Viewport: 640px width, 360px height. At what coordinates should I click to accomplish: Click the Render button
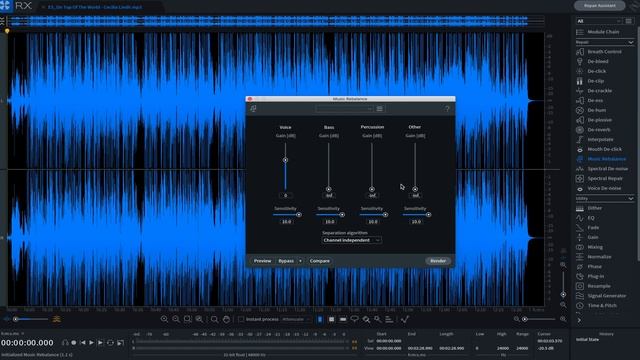pos(438,261)
